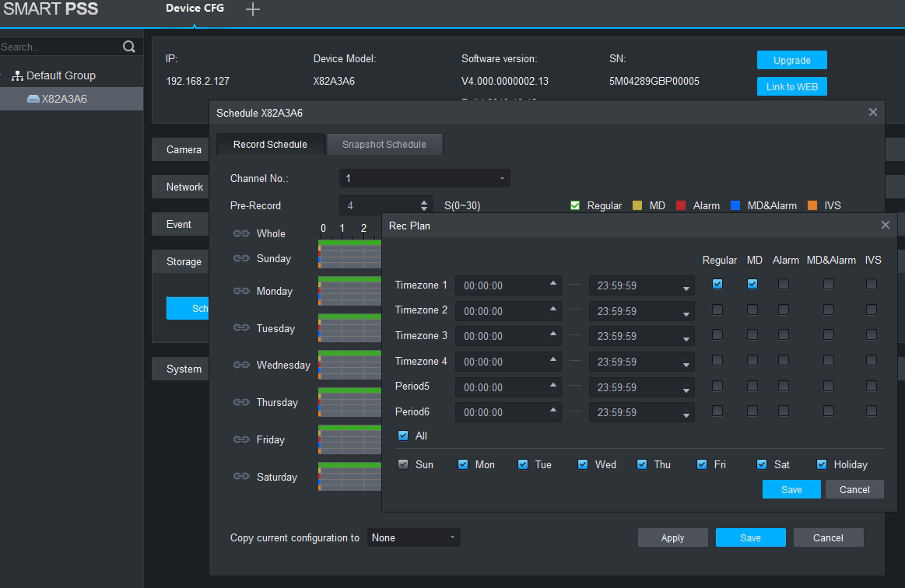Click the plus icon to add tab
905x588 pixels.
[x=252, y=9]
